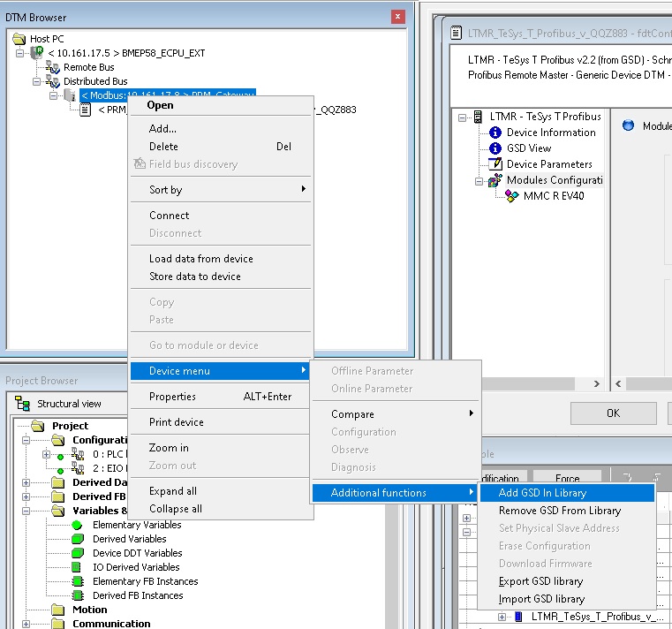Choose Load data from device
This screenshot has width=672, height=629.
[221, 259]
